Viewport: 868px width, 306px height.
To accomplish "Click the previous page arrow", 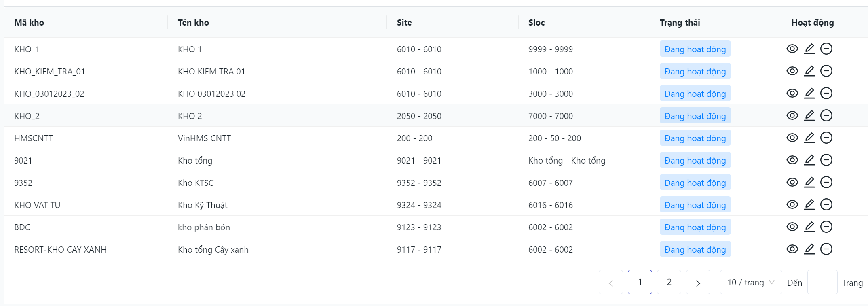I will (x=610, y=283).
